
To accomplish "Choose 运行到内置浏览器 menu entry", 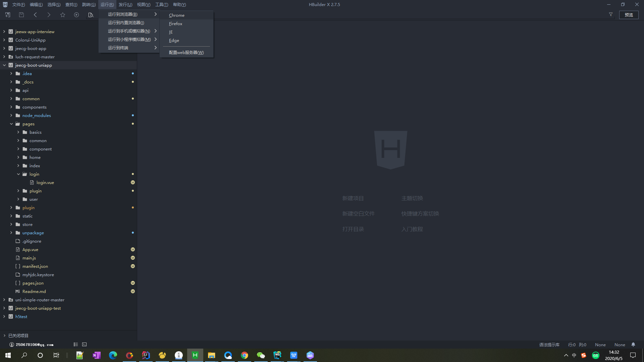I will click(x=126, y=23).
